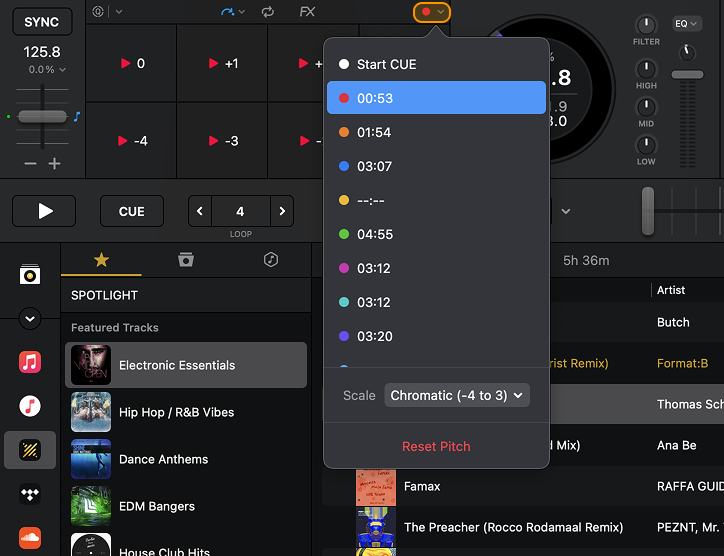Select Start CUE in the popup
The image size is (724, 556).
pyautogui.click(x=436, y=64)
